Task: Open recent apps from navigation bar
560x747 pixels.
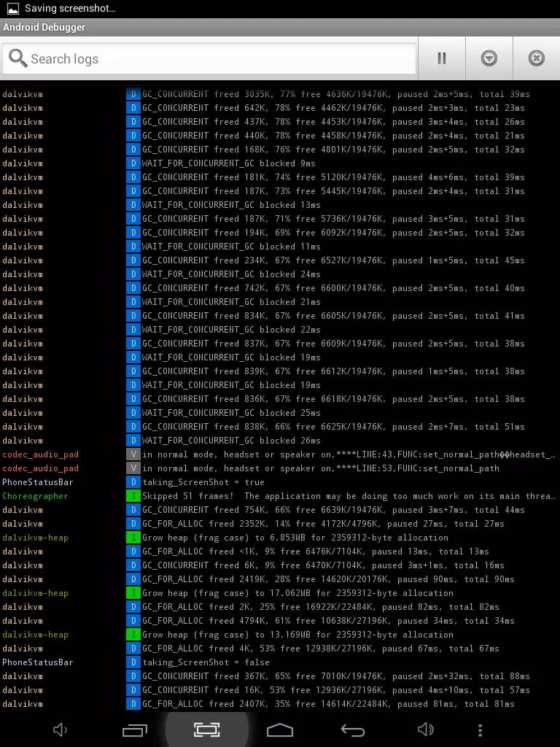Action: (x=135, y=729)
